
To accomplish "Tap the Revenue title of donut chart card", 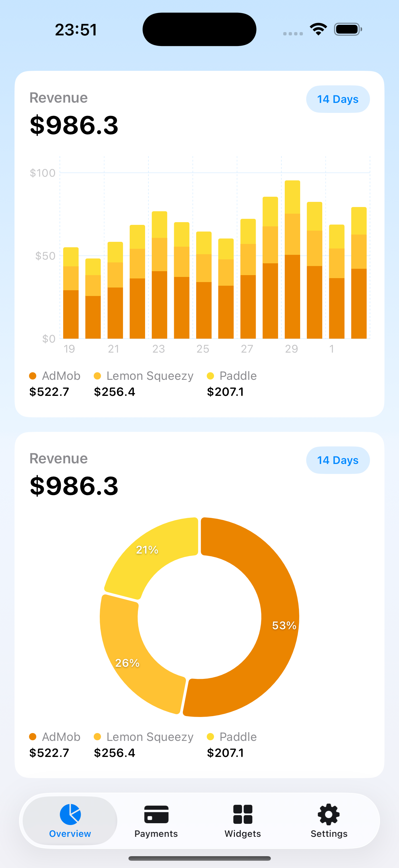I will coord(59,459).
